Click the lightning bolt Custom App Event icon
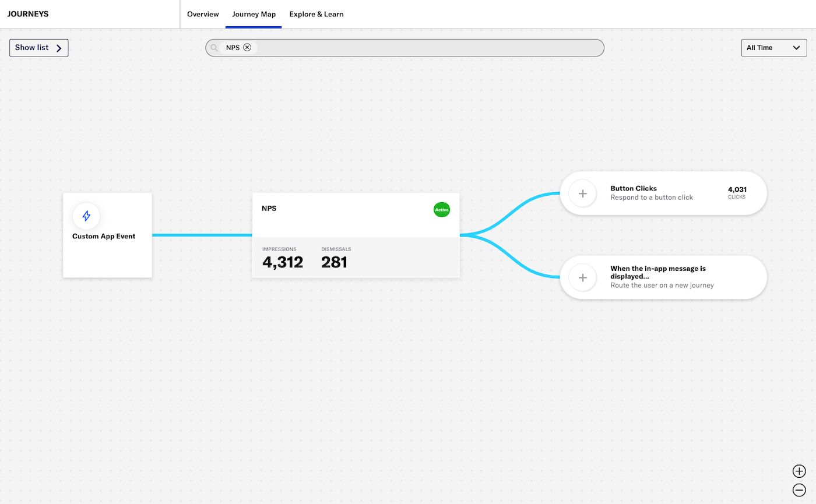This screenshot has height=504, width=816. 86,216
